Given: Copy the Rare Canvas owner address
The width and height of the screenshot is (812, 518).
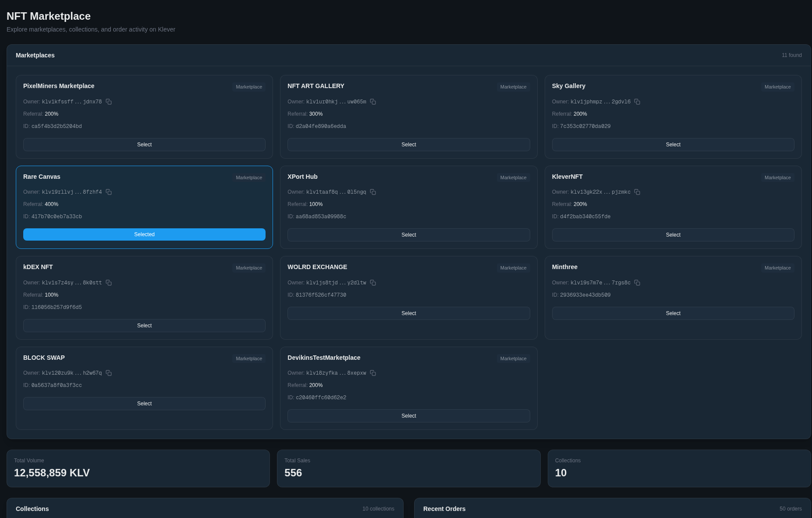Looking at the screenshot, I should (x=109, y=192).
